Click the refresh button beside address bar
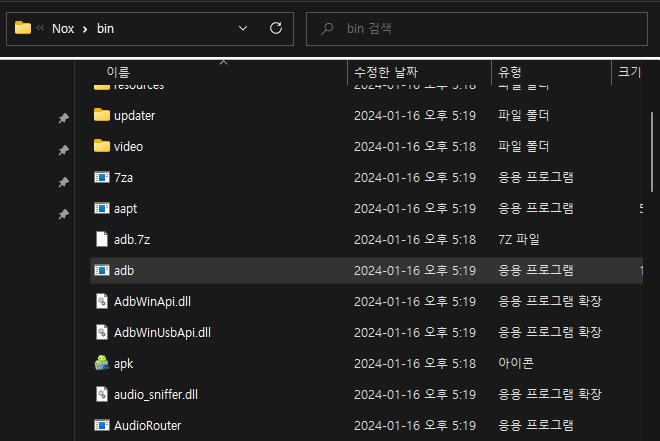The width and height of the screenshot is (660, 441). click(275, 29)
